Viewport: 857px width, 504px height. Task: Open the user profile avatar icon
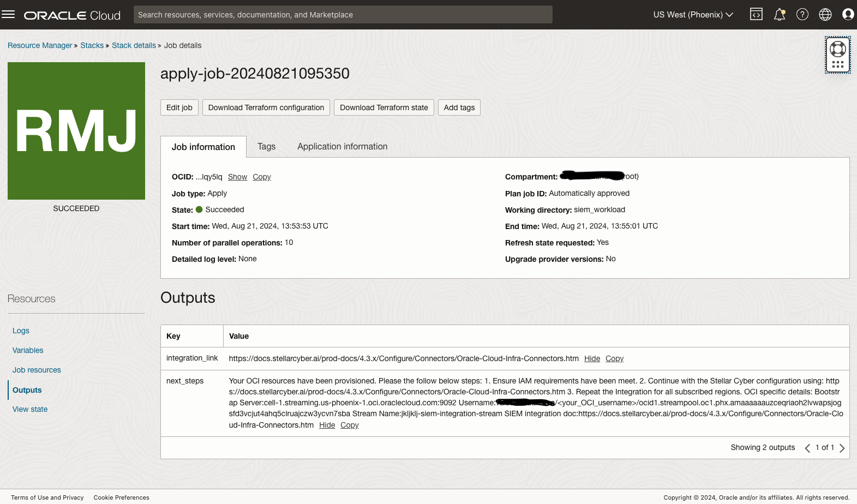tap(848, 15)
